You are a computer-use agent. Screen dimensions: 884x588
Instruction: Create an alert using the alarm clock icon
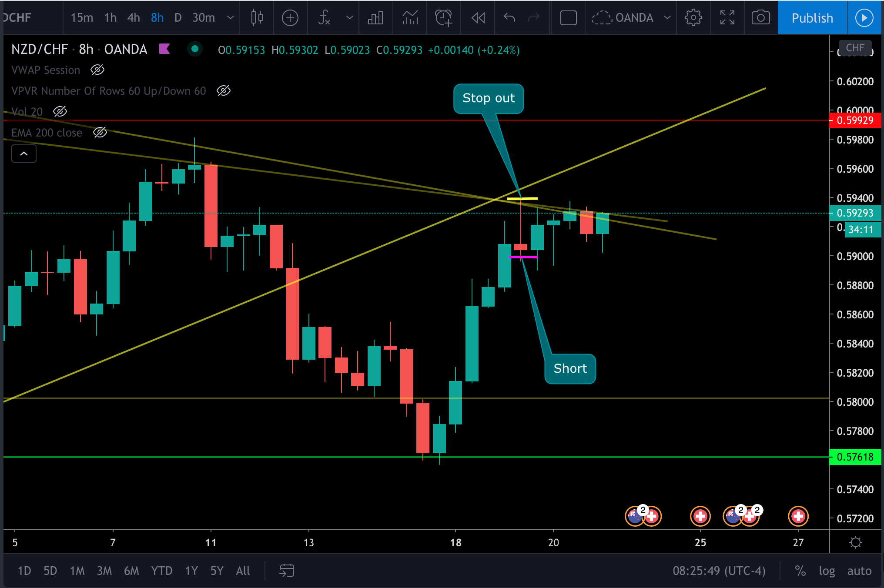443,18
